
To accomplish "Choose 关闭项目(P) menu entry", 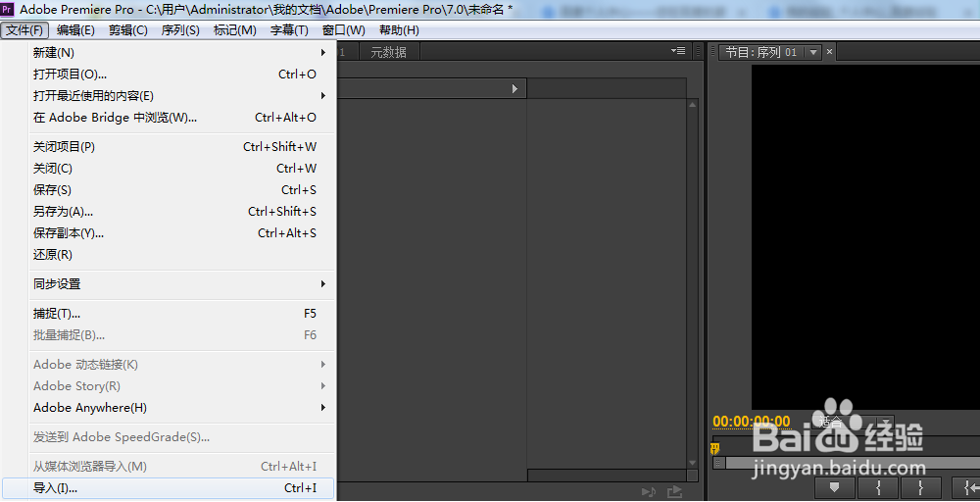I will click(x=181, y=147).
